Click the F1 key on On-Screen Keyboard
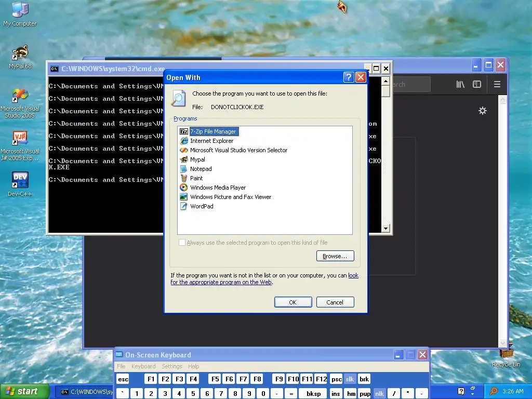The width and height of the screenshot is (532, 399). pos(151,379)
